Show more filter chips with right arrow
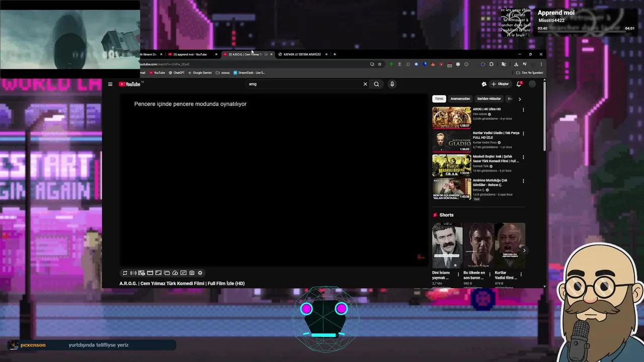Image resolution: width=644 pixels, height=362 pixels. click(x=520, y=99)
